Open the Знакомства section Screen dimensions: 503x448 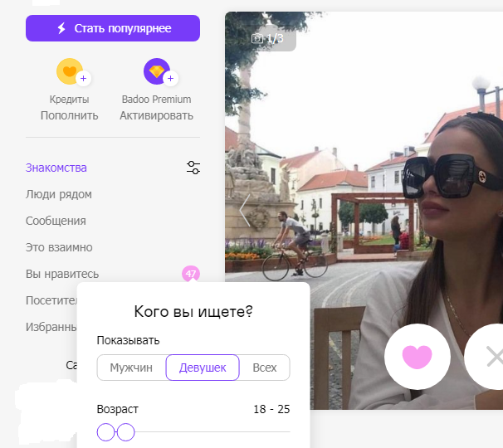pyautogui.click(x=56, y=168)
